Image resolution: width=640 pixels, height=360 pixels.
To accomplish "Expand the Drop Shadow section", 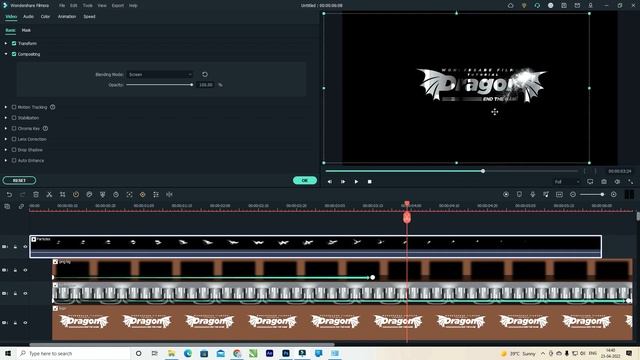I will 6,150.
